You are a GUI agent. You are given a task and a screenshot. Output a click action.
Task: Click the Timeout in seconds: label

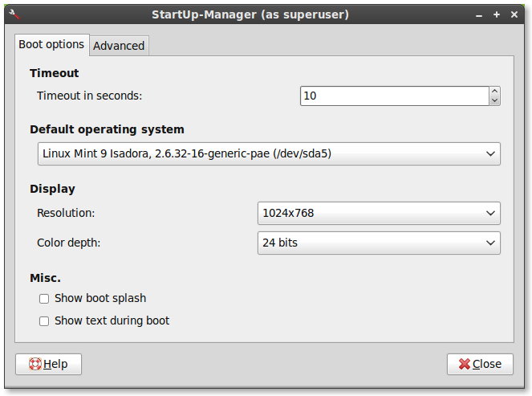pyautogui.click(x=90, y=96)
